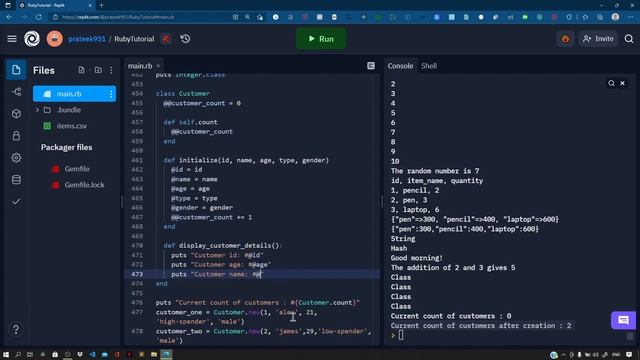This screenshot has height=360, width=640.
Task: Open a new browser tab
Action: [101, 5]
